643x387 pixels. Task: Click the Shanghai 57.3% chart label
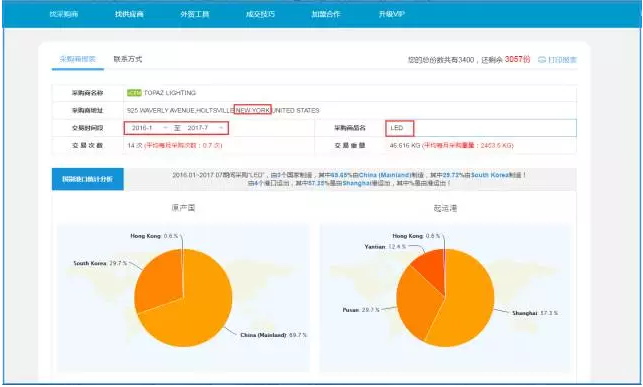(535, 313)
